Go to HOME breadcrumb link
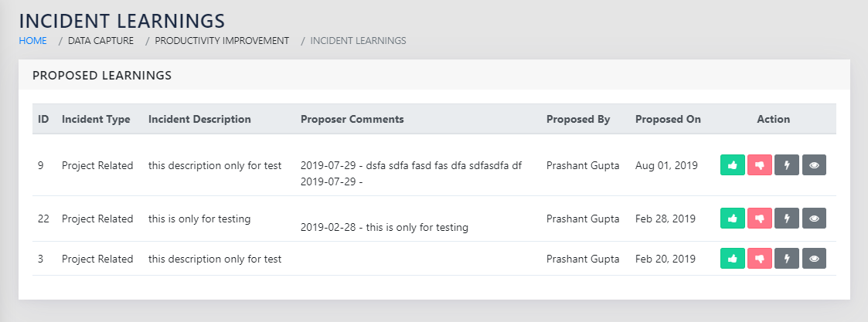 coord(32,40)
